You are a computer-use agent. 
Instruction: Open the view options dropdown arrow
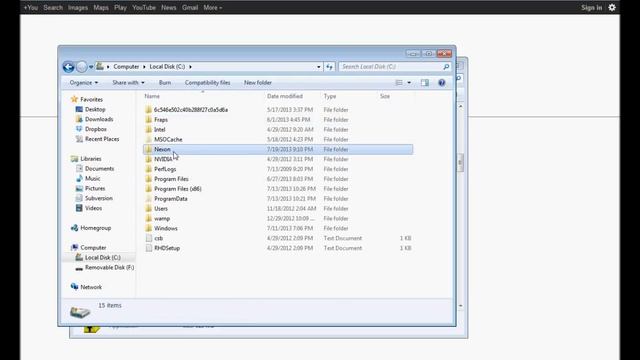409,82
